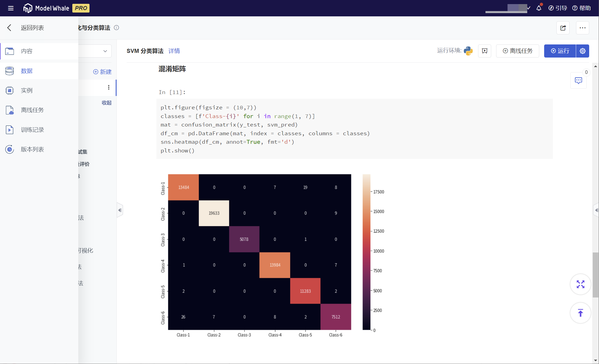Select 实例 in the sidebar
This screenshot has width=599, height=364.
39,91
